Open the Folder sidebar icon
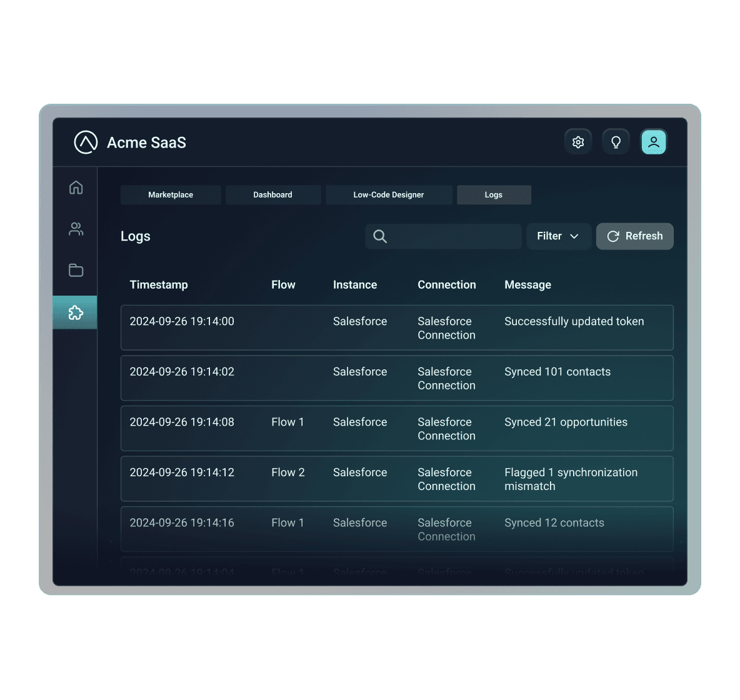This screenshot has width=740, height=700. (x=76, y=270)
